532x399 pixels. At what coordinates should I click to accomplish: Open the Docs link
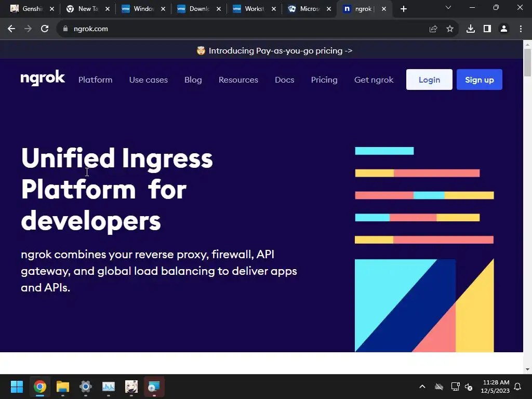(x=284, y=79)
